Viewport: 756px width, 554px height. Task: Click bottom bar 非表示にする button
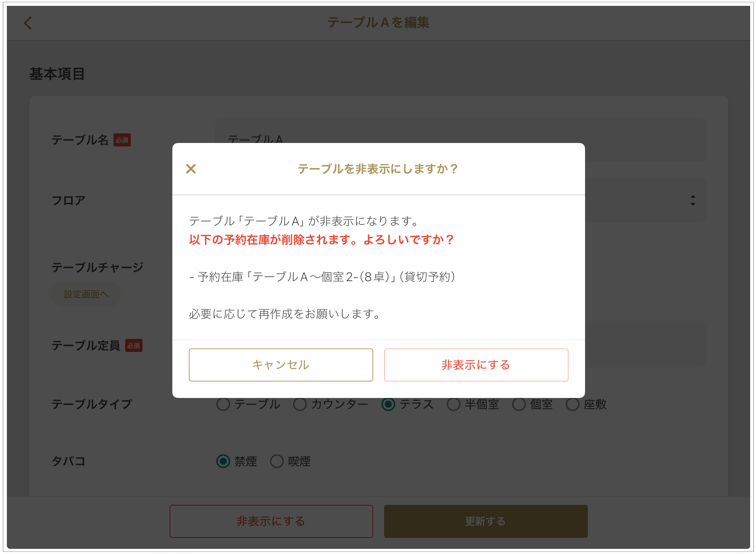click(271, 521)
